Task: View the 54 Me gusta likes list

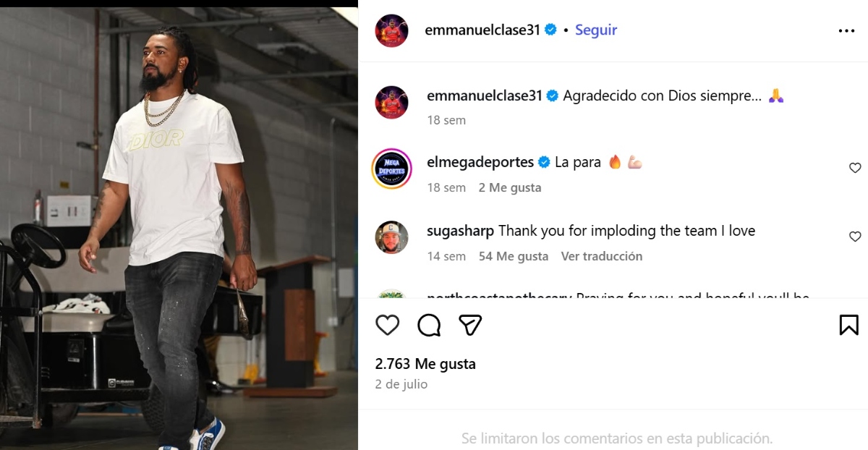Action: [x=514, y=256]
